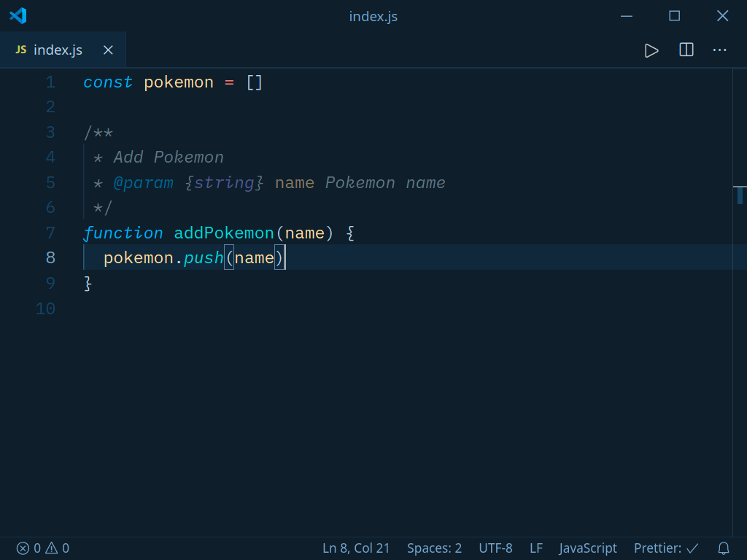Click the index.js window title text

pos(373,16)
